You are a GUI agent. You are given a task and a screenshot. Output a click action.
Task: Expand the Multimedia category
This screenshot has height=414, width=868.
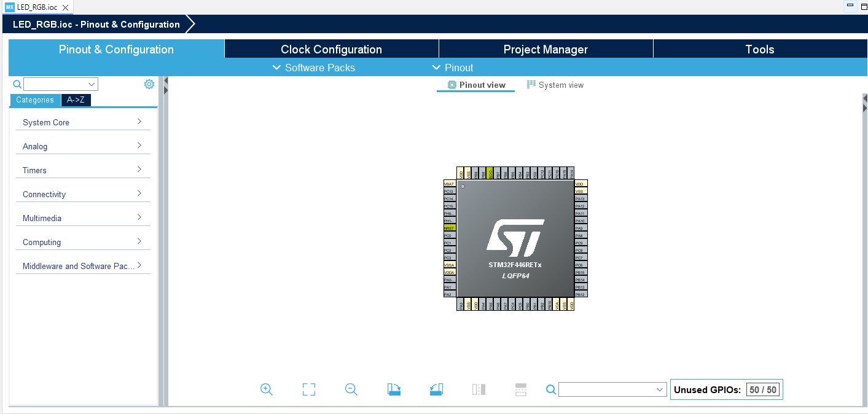click(x=83, y=218)
